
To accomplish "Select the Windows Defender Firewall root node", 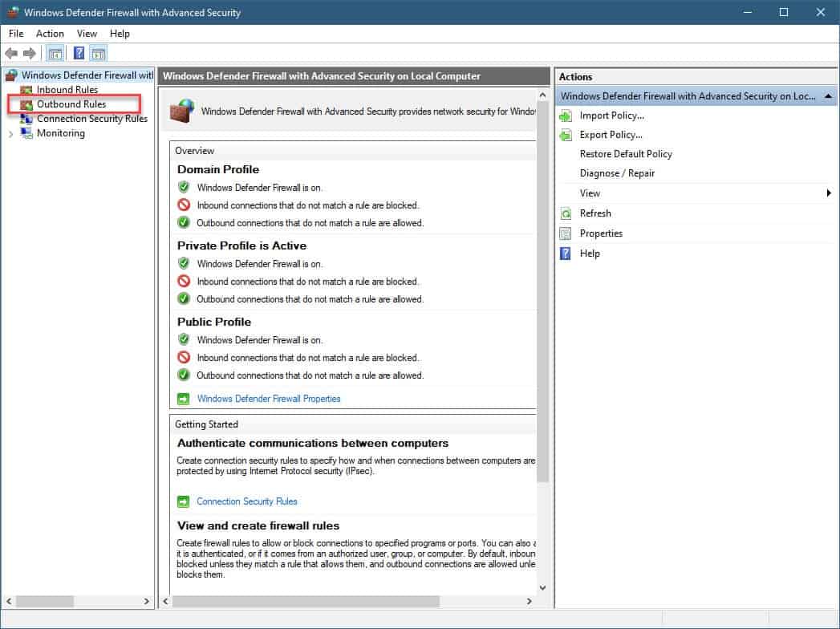I will 87,75.
